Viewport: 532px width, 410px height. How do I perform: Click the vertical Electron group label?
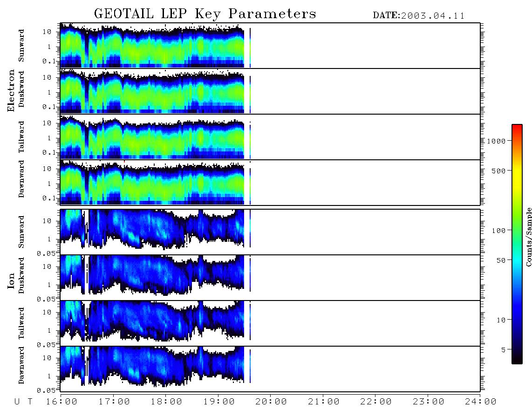[x=11, y=91]
